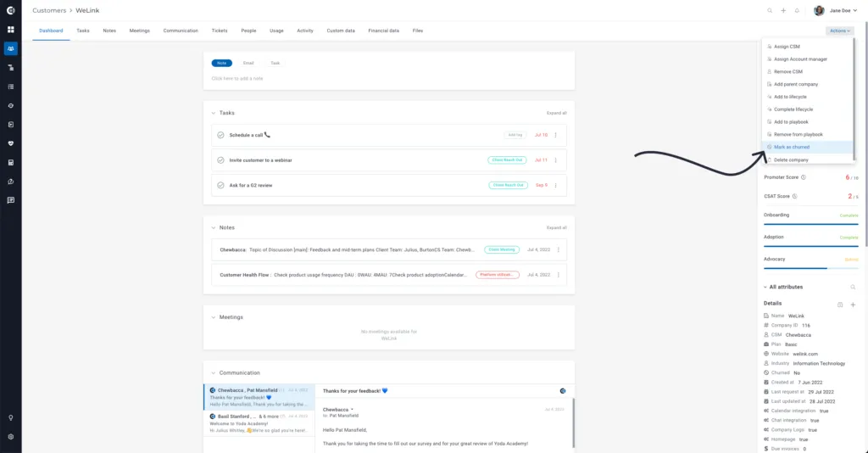Switch to the Communication tab

181,31
